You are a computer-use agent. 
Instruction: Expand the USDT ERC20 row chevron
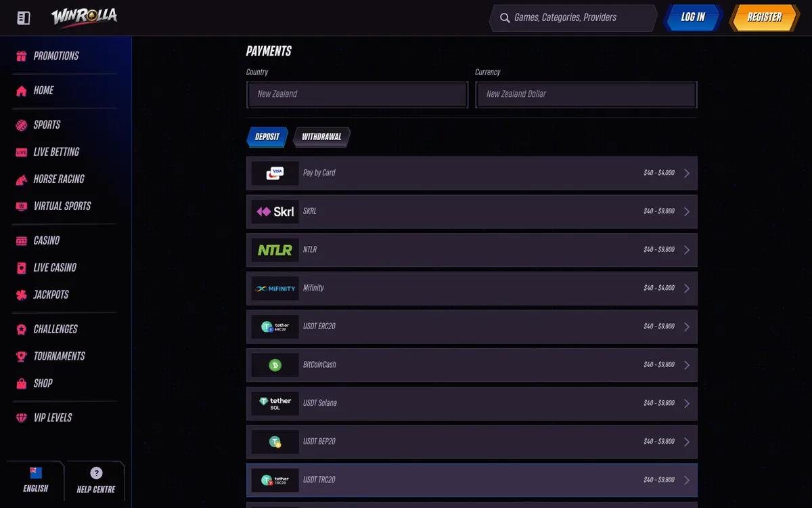[687, 327]
